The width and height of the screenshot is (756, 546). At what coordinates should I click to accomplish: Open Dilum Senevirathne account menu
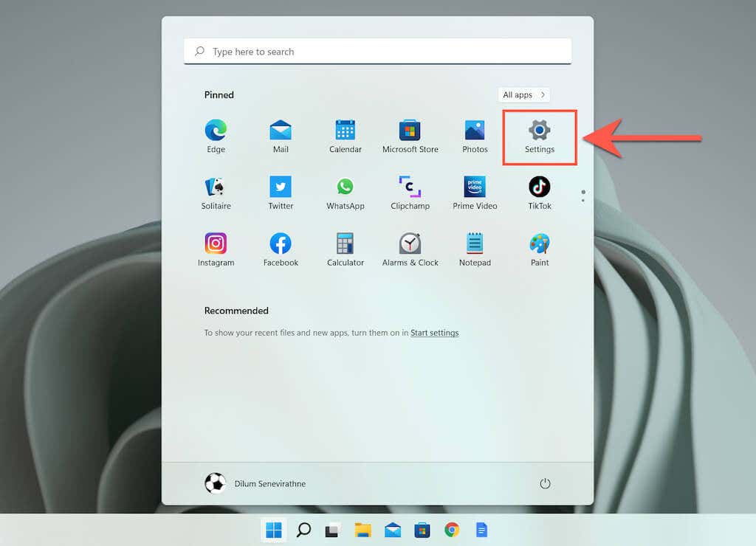[x=255, y=483]
